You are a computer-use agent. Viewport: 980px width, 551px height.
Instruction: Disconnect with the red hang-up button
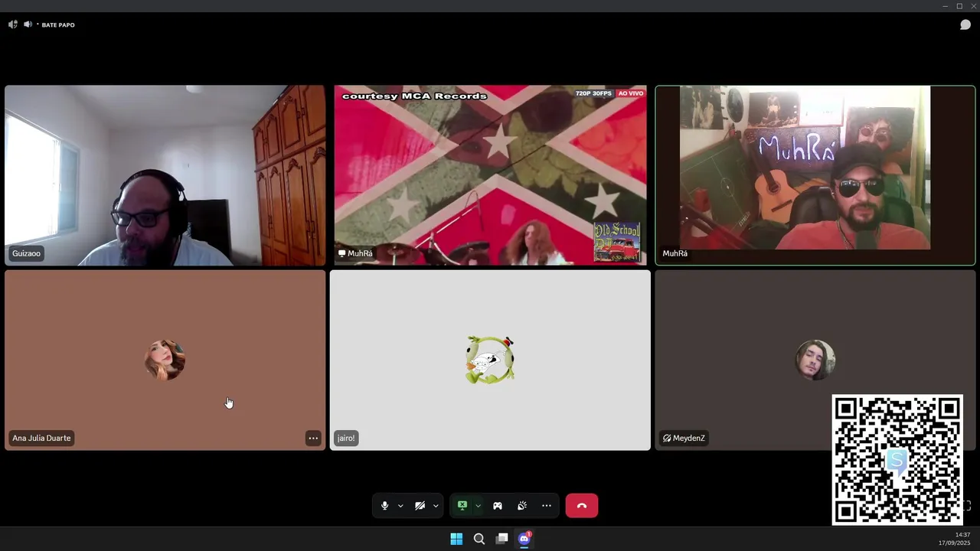point(582,506)
